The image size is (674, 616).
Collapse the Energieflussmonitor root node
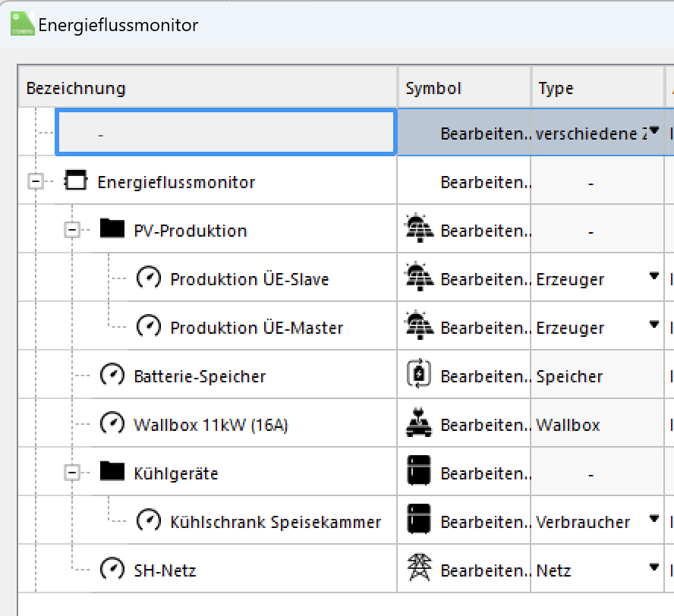tap(35, 182)
